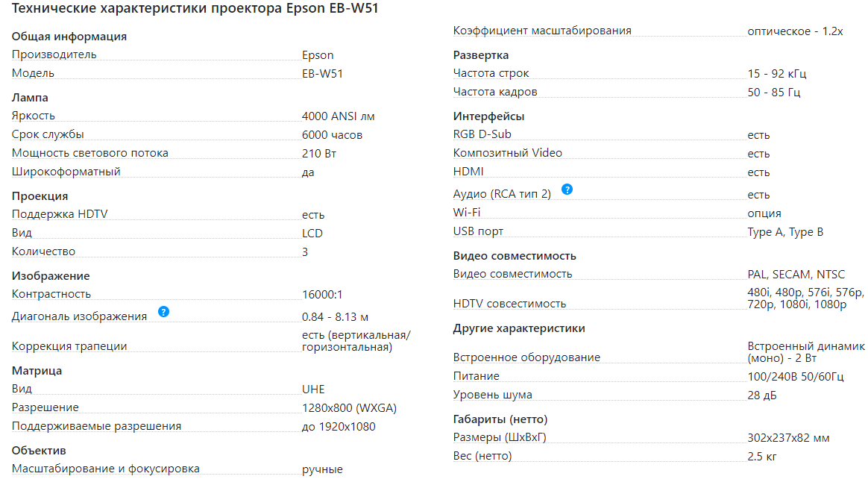This screenshot has width=868, height=488.
Task: Click the Wi-Fi value опция
Action: click(x=764, y=213)
